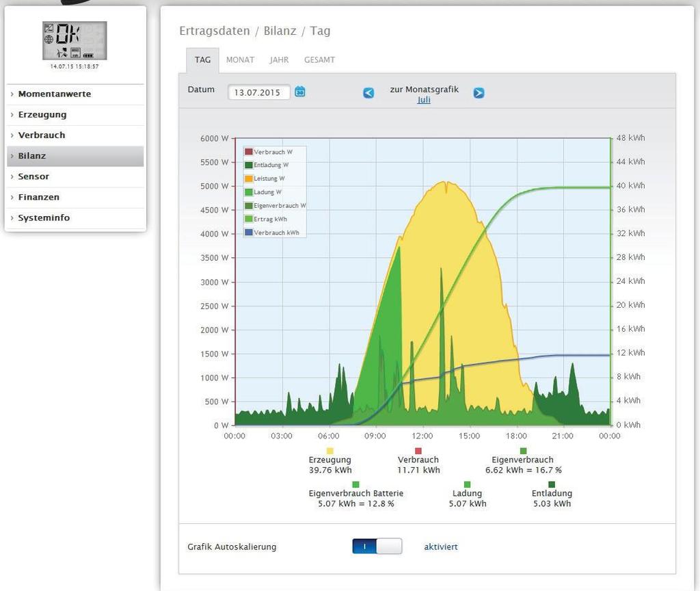700x591 pixels.
Task: Toggle Verbrauch W series in chart legend
Action: (269, 152)
